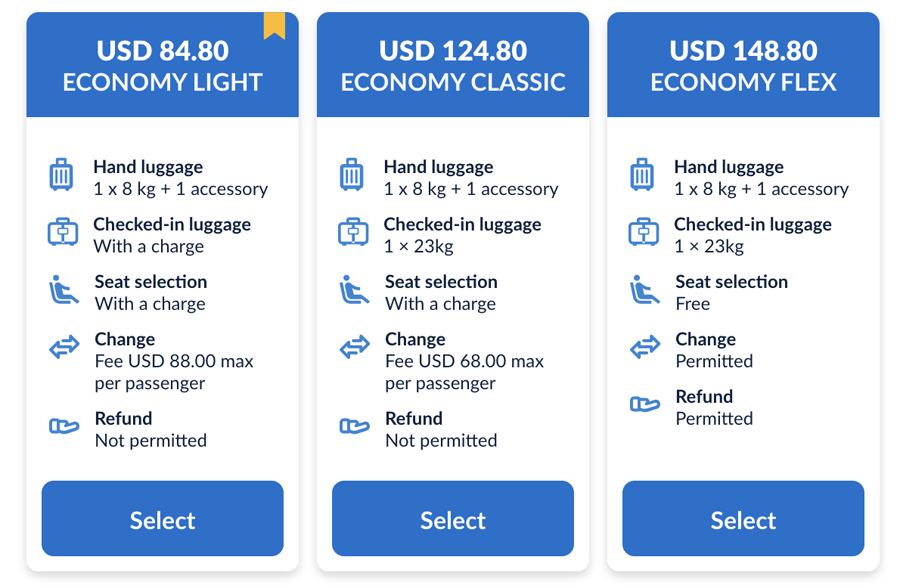Click the seat selection icon in Economy Flex

[645, 289]
